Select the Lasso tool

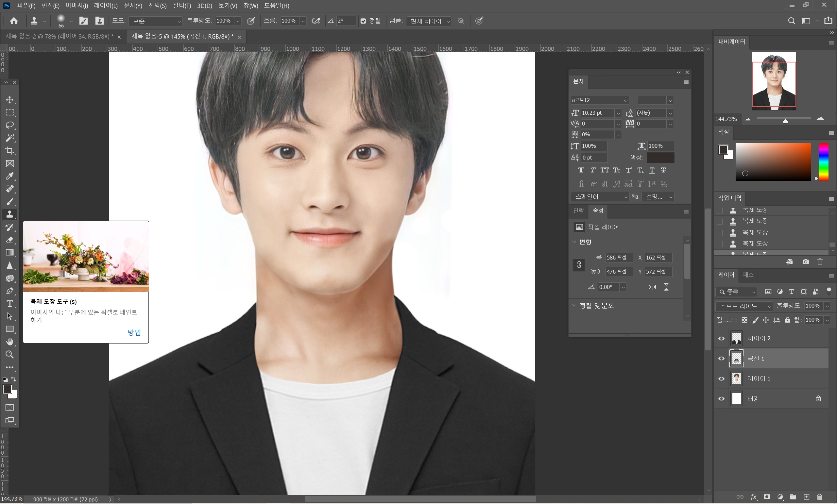point(9,125)
